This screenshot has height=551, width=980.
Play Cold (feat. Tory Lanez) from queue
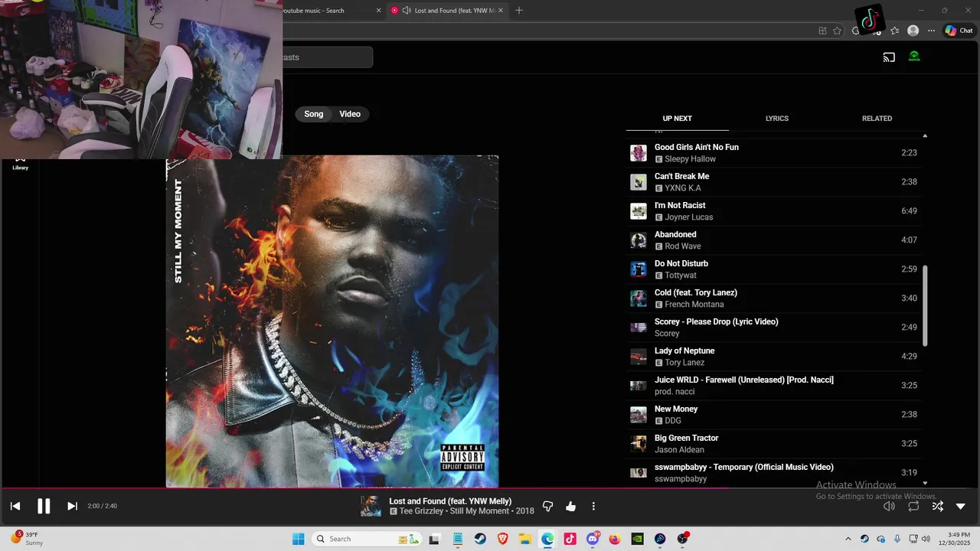point(773,298)
